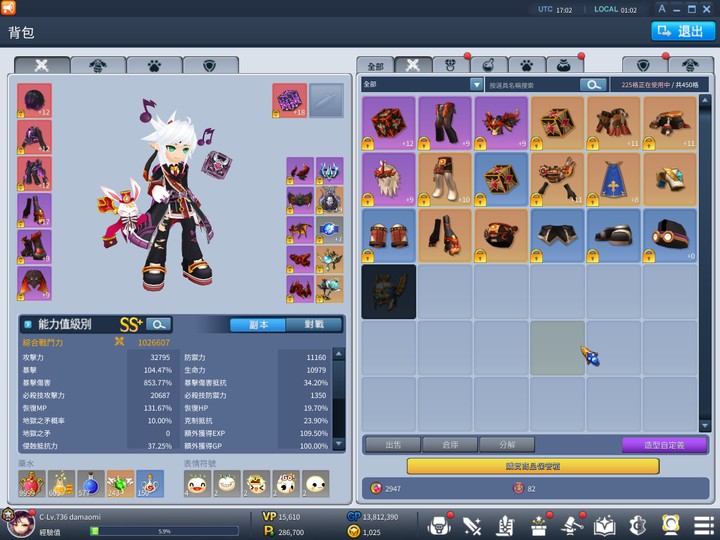Click the equipped purple cube weapon +18 slot
This screenshot has width=720, height=540.
click(289, 100)
